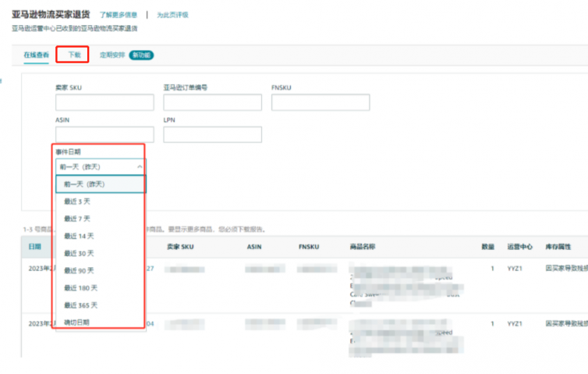Viewport: 588px width, 374px height.
Task: Focus the ASIN input field
Action: coord(104,134)
